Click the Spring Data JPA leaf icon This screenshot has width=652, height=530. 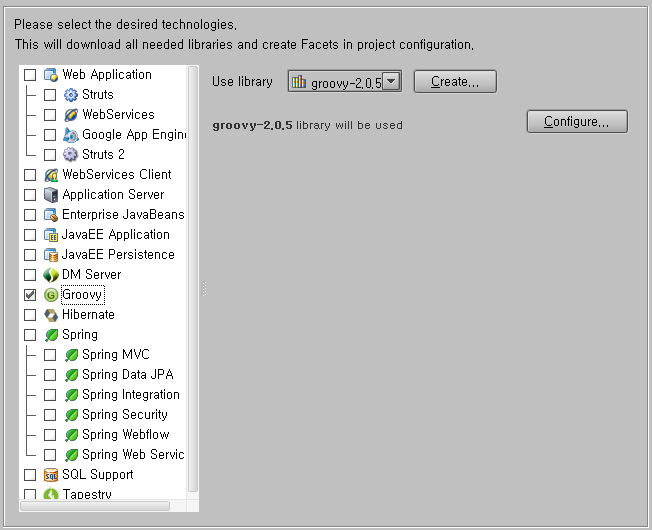pos(71,375)
